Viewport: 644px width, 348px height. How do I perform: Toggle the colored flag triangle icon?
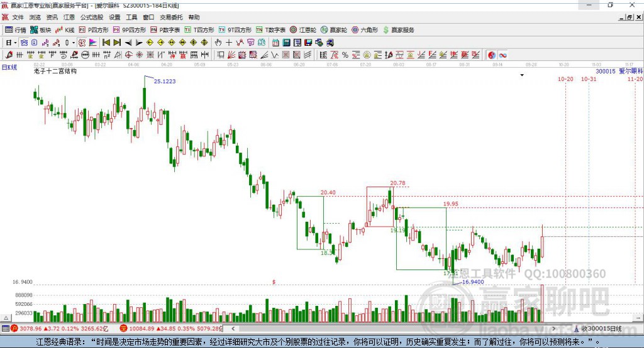pos(93,43)
